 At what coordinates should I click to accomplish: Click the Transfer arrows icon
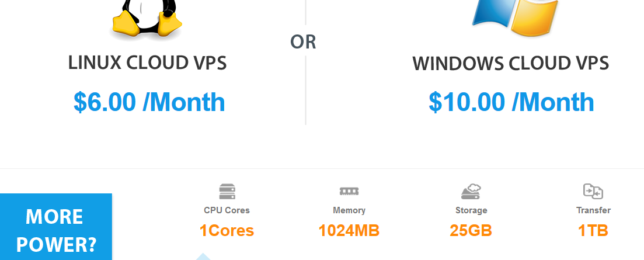tap(593, 192)
